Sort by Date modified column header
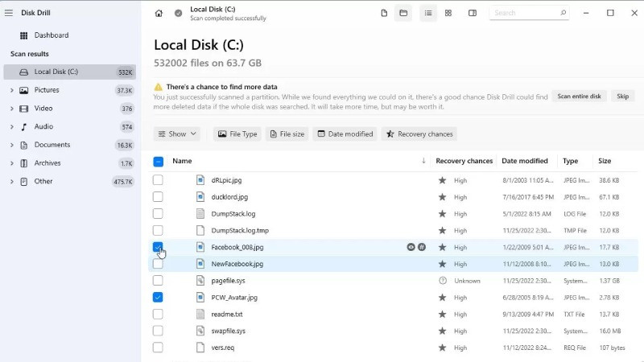 [525, 161]
